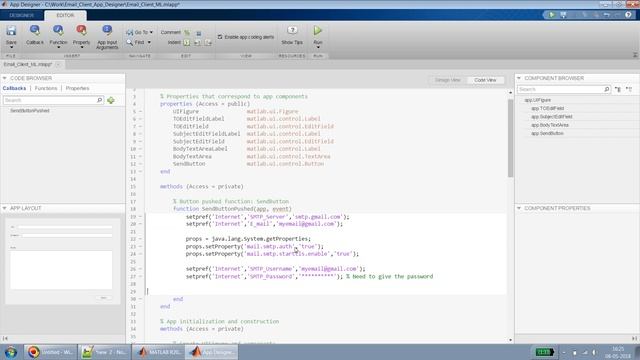Click the quick access Run icon
This screenshot has height=360, width=640.
551,15
